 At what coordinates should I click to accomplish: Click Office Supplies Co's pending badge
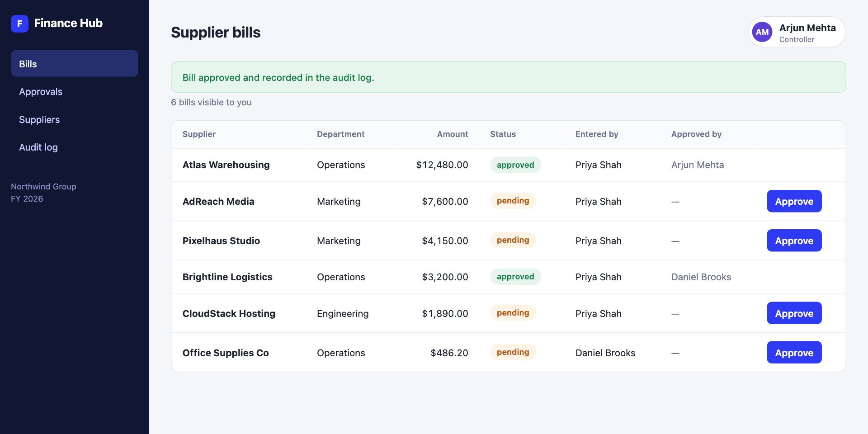coord(513,352)
